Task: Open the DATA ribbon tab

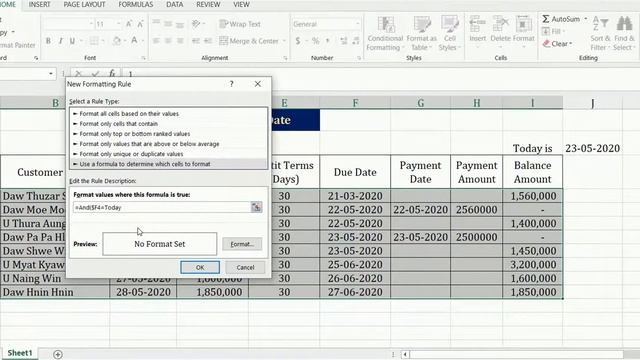Action: pyautogui.click(x=175, y=4)
